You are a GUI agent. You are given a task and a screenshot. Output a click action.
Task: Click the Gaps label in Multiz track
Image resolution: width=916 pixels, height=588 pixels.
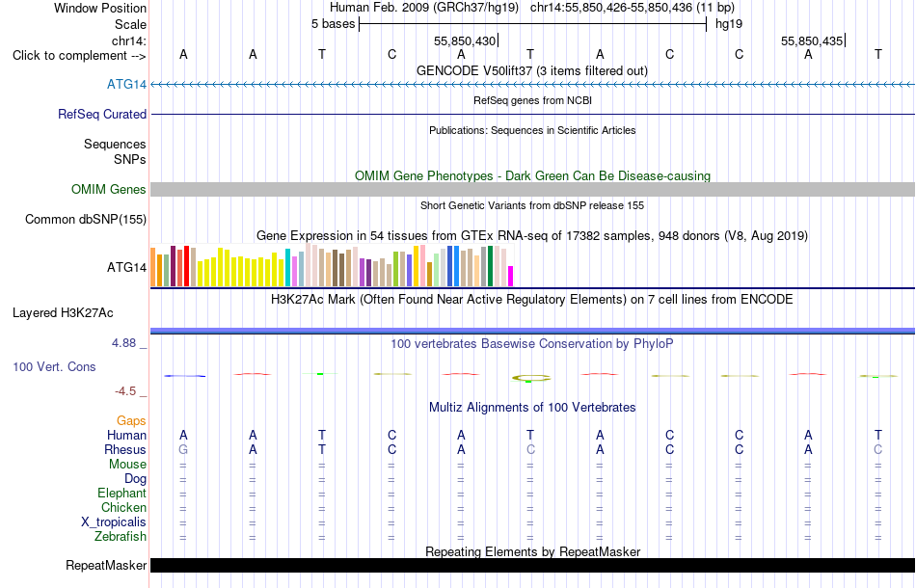(x=131, y=421)
